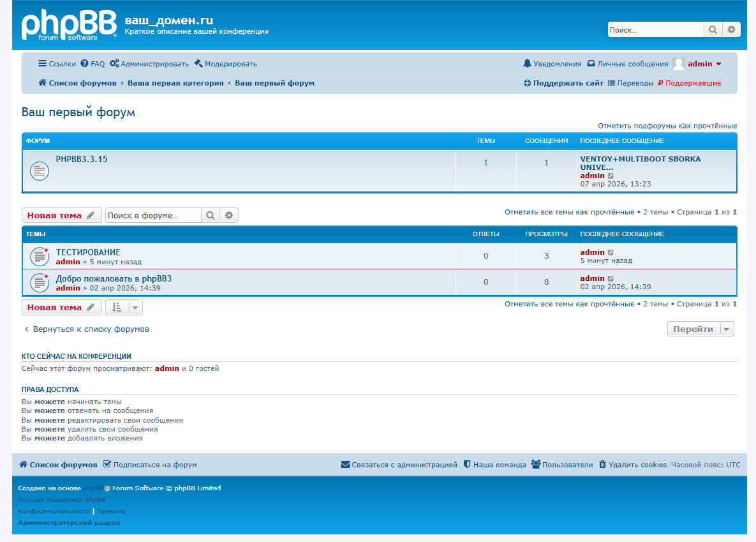Open advanced search via header gear icon

coord(732,29)
